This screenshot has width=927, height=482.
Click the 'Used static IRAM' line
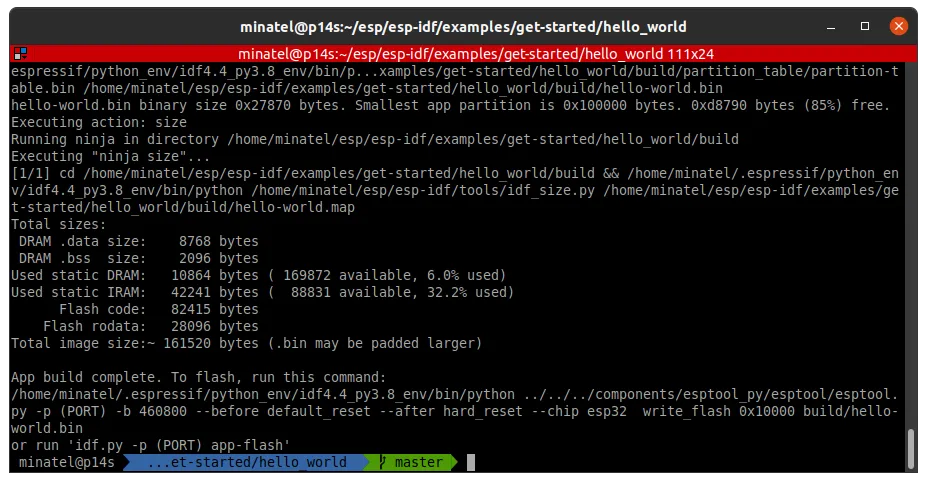click(x=262, y=292)
